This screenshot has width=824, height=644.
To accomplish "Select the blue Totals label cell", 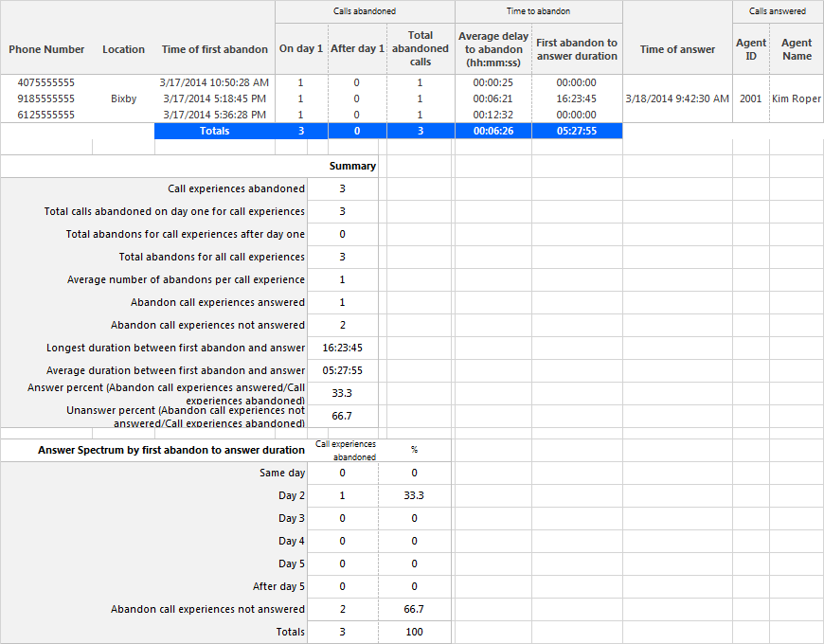I will pos(214,131).
